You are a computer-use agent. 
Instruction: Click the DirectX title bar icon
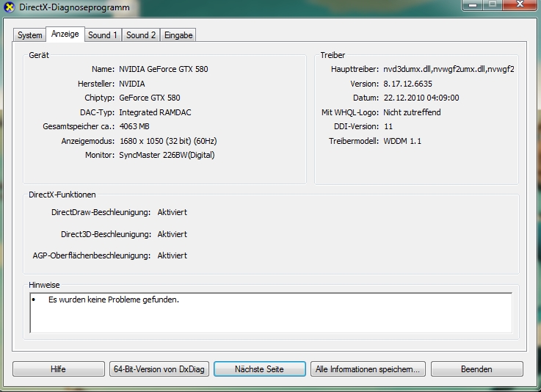pos(10,7)
